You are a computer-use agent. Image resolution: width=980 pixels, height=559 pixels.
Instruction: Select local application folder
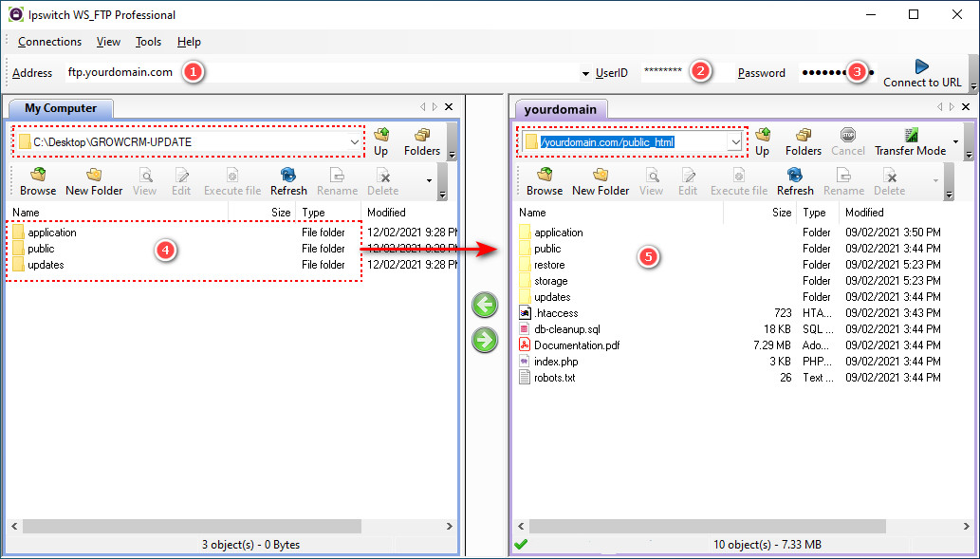point(44,233)
